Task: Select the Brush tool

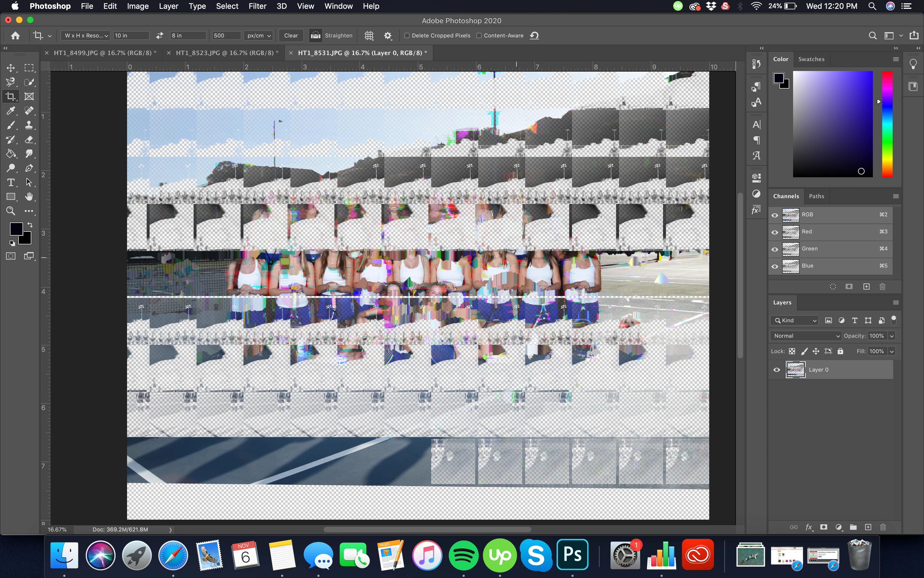Action: pyautogui.click(x=11, y=125)
